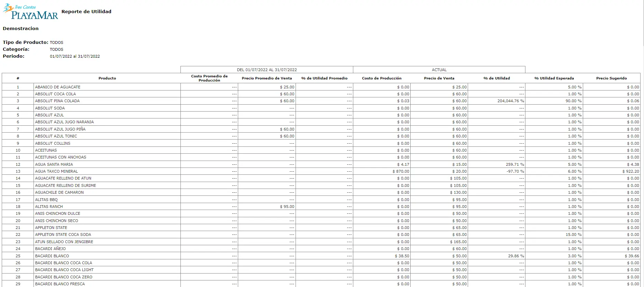Screen dimensions: 644x287
Task: Click utility value '-97.70 %'
Action: [515, 171]
